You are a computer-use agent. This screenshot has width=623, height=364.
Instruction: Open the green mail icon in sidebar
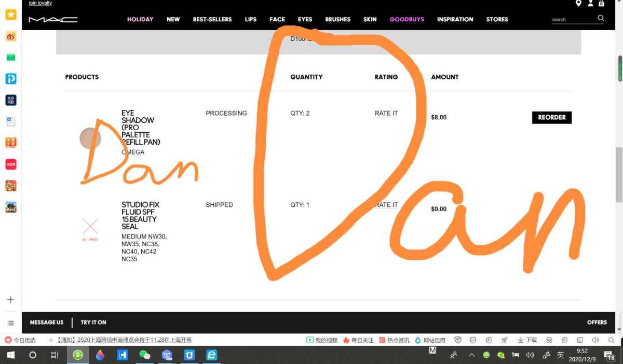[10, 57]
